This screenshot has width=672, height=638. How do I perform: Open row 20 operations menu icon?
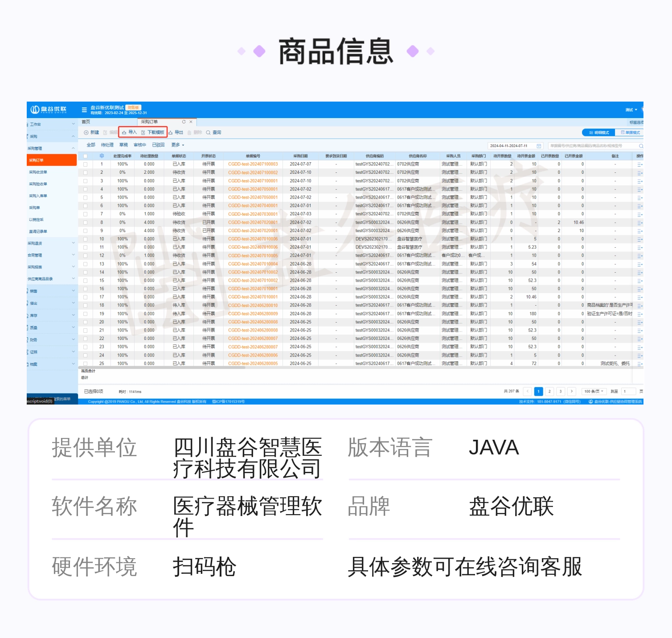(x=640, y=322)
